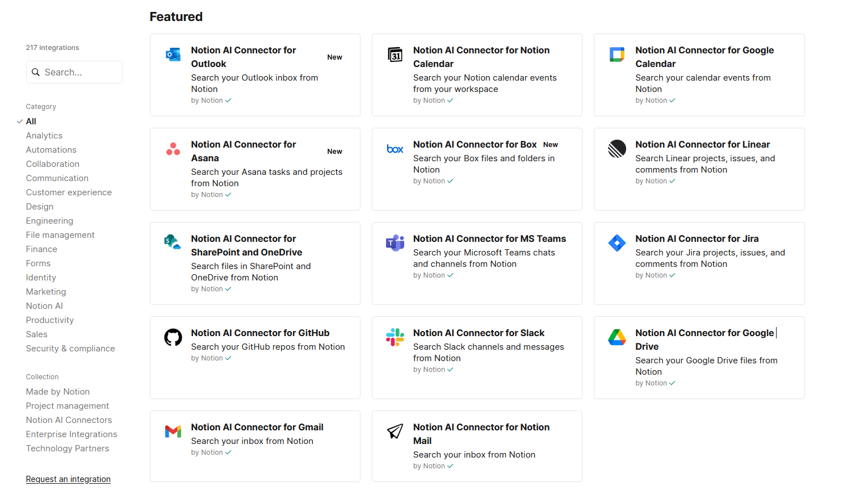Click the Request an integration link
The image size is (868, 503).
tap(68, 479)
